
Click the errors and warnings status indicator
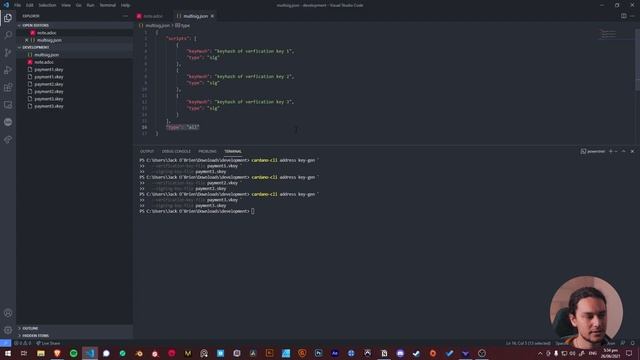coord(22,343)
